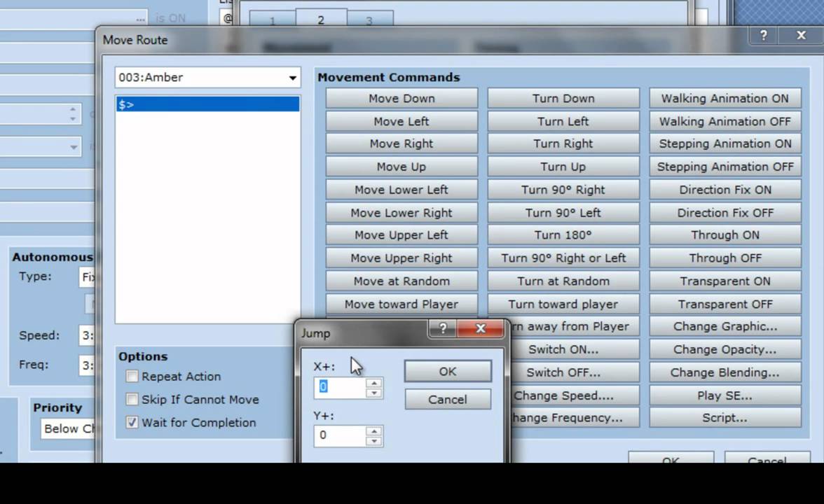Viewport: 824px width, 504px height.
Task: Open Script... command dialog
Action: tap(725, 417)
